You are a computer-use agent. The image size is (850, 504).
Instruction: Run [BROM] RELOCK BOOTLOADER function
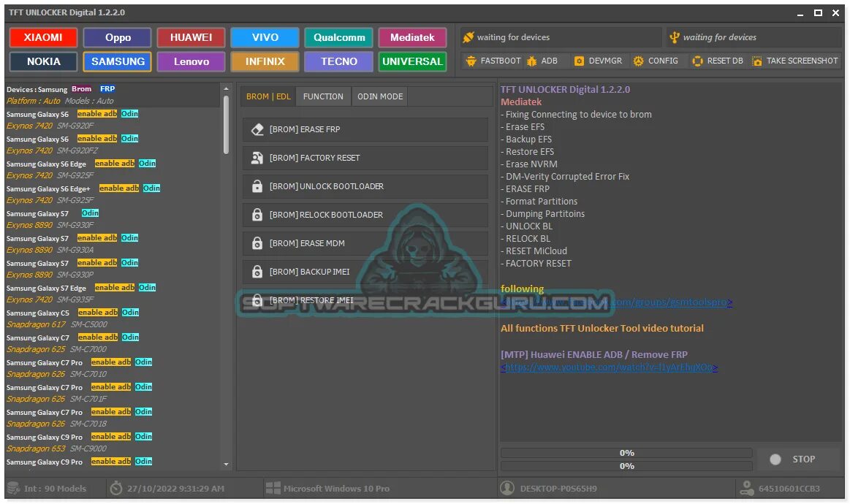point(365,215)
